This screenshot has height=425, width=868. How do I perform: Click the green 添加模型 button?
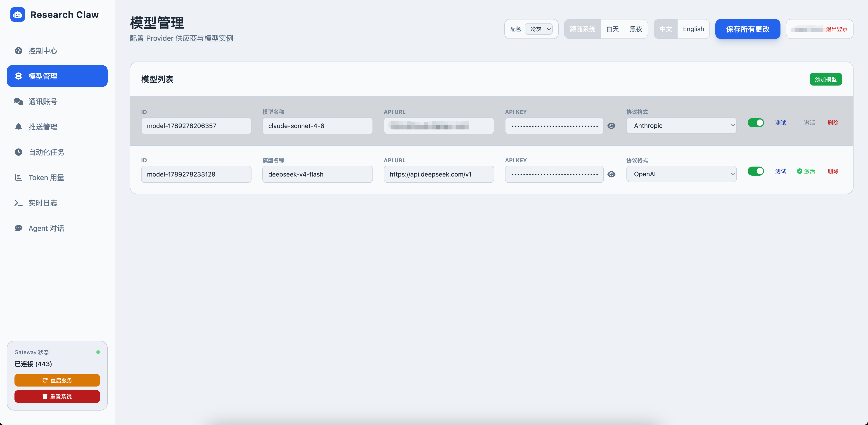point(825,79)
